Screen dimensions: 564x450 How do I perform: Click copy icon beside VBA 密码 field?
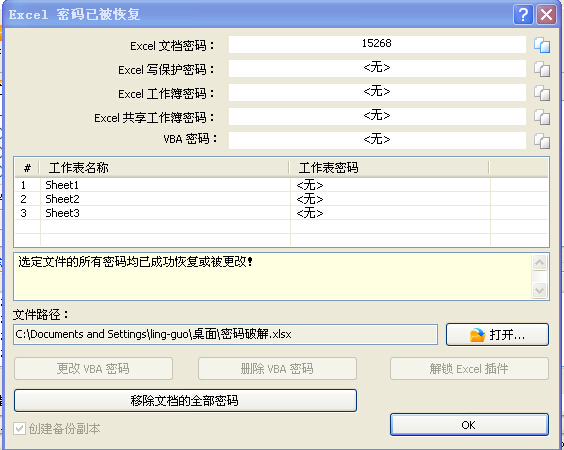[542, 141]
